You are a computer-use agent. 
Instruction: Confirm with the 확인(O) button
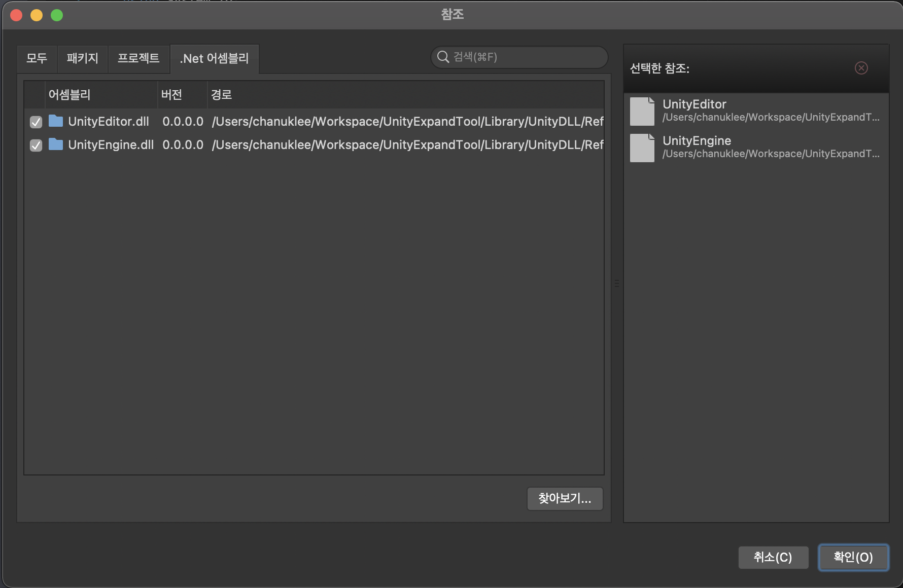[x=853, y=558]
